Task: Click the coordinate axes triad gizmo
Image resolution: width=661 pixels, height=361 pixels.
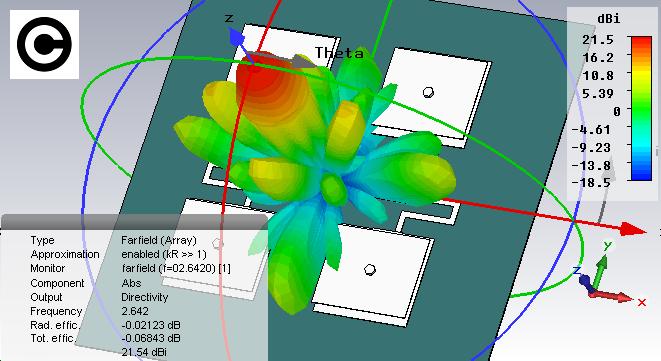Action: pyautogui.click(x=607, y=274)
